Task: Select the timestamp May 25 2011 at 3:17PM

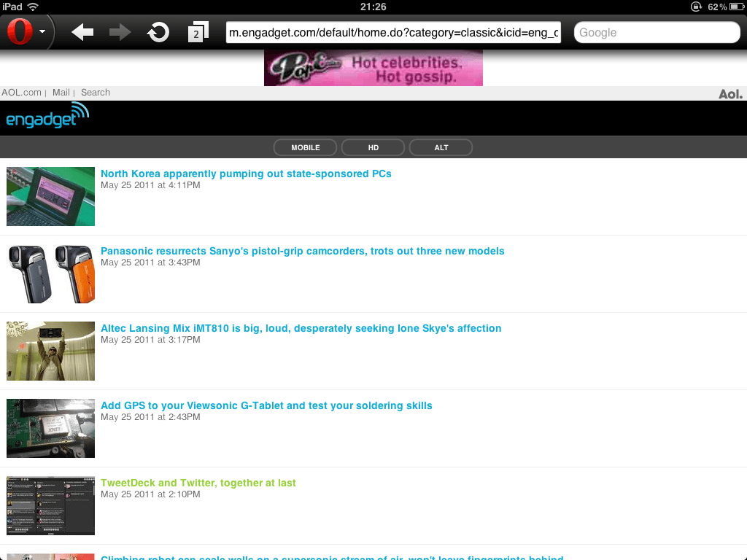Action: point(150,340)
